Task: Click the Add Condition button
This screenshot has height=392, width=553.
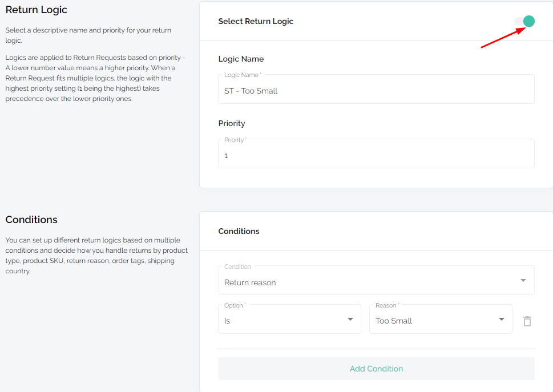Action: coord(376,369)
